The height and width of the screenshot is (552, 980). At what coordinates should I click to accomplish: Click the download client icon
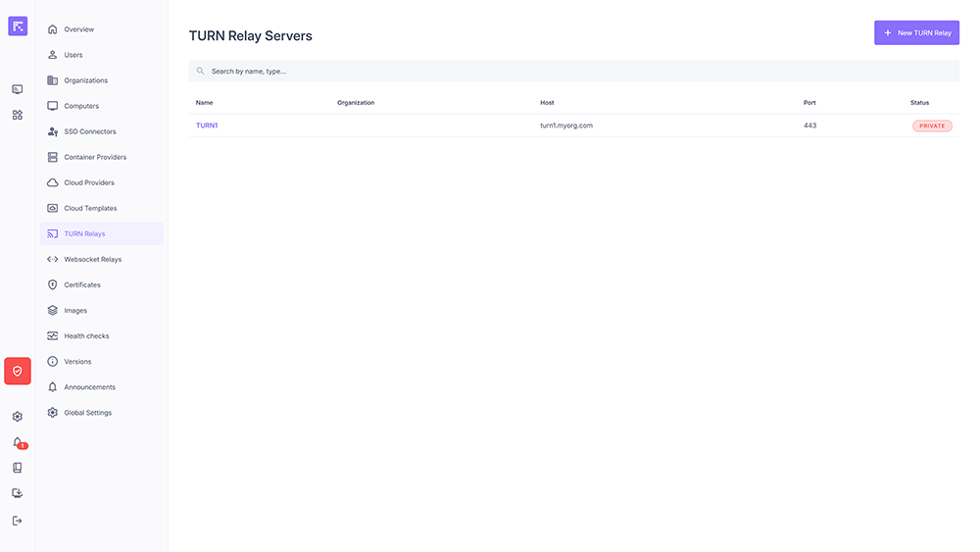(18, 493)
